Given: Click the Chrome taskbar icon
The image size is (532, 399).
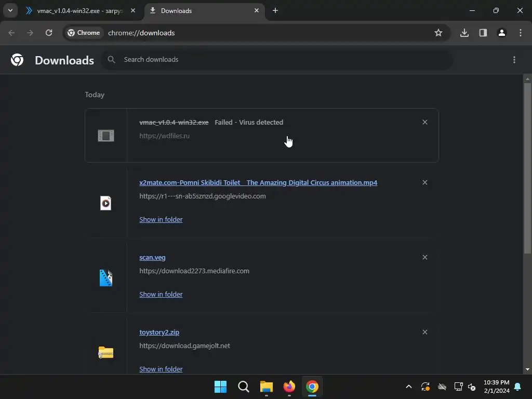Looking at the screenshot, I should (x=312, y=387).
